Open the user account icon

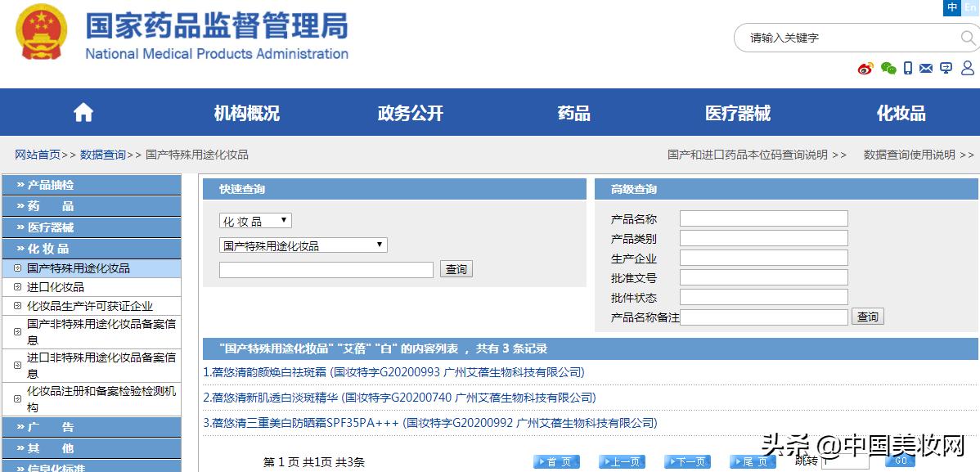pyautogui.click(x=968, y=68)
